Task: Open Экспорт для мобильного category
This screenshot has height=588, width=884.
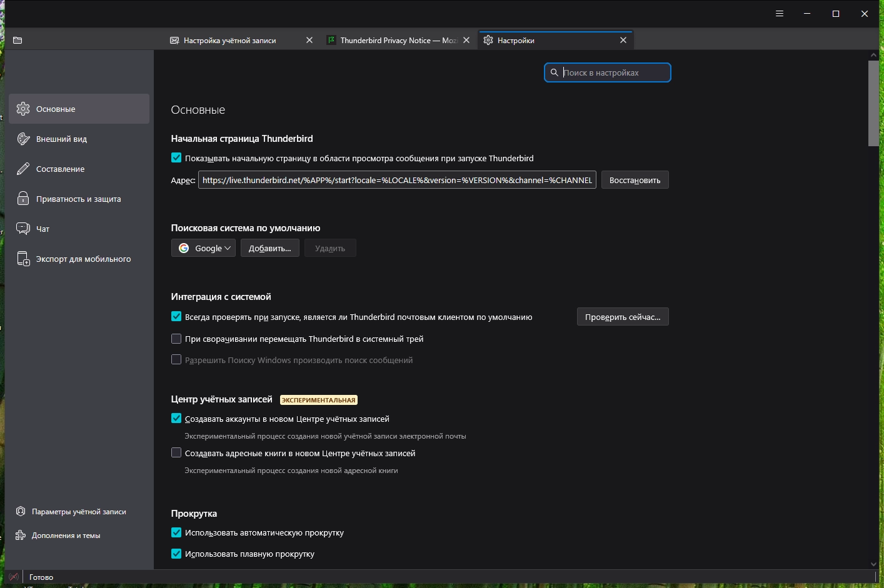Action: (x=79, y=259)
